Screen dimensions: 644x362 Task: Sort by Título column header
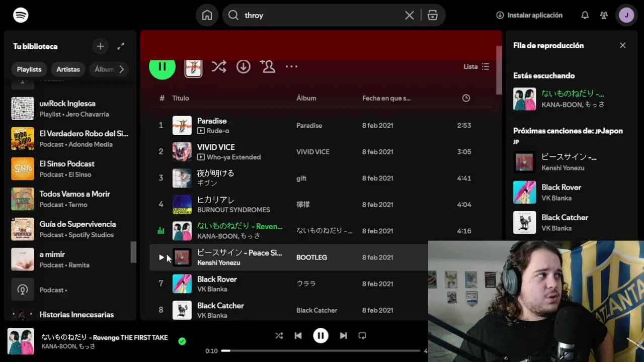[x=181, y=98]
